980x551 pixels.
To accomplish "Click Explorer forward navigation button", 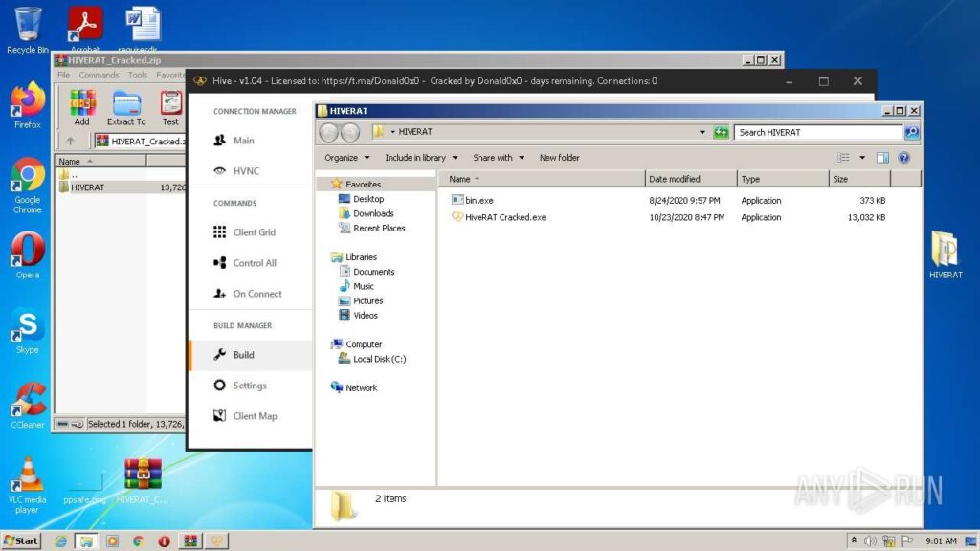I will coord(350,132).
